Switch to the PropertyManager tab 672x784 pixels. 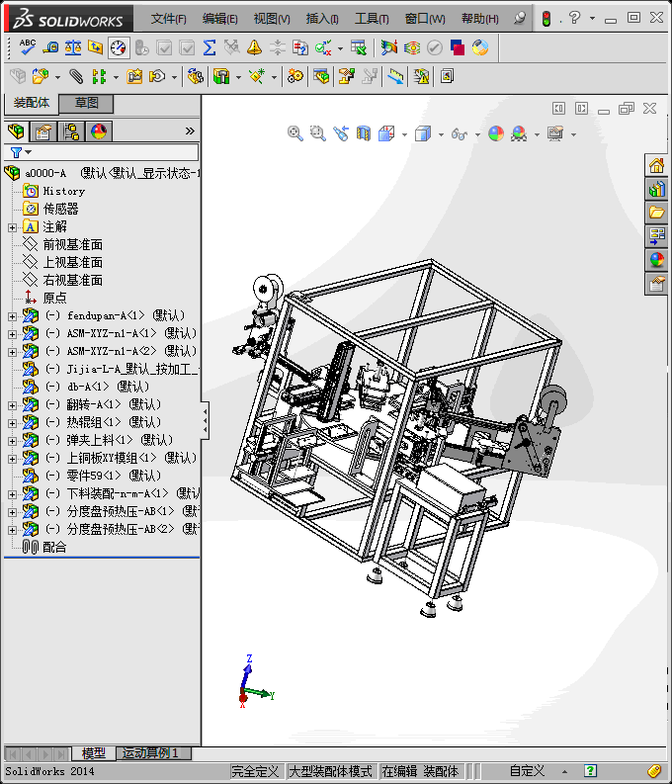43,131
